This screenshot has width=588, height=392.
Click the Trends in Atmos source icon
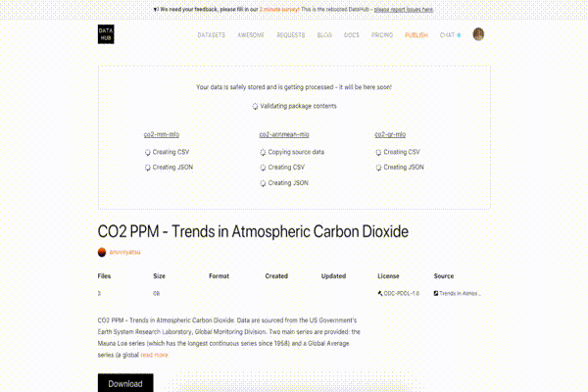pos(436,293)
